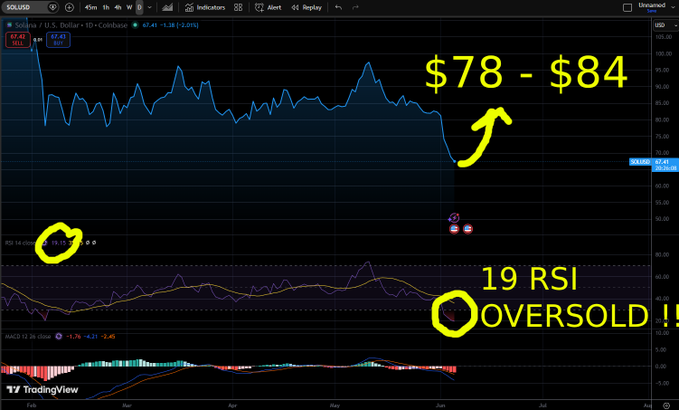Create an Alert
Screen dimensions: 679x410
268,7
